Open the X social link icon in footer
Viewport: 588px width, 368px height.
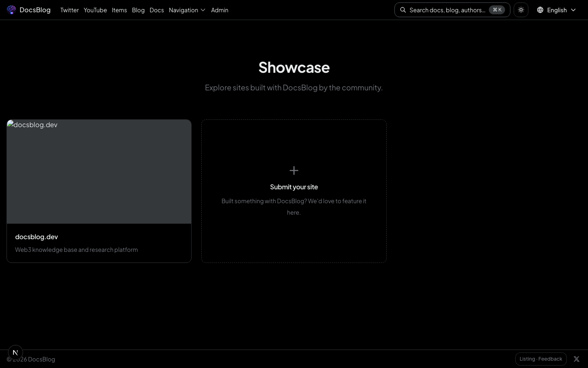(577, 359)
